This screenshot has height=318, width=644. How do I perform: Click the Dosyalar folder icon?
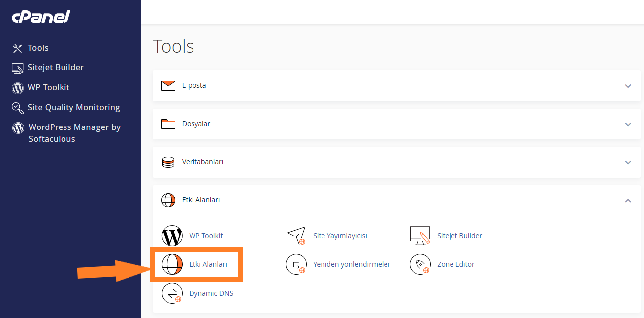tap(169, 124)
